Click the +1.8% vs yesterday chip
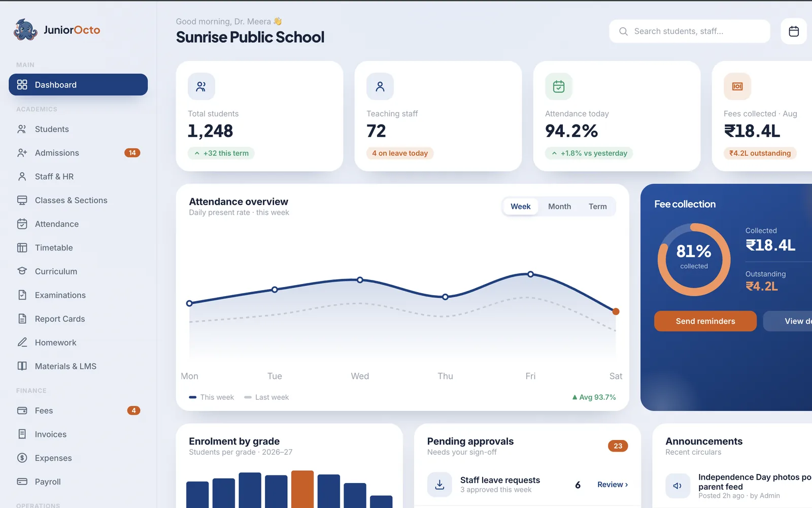Viewport: 812px width, 508px height. (589, 153)
